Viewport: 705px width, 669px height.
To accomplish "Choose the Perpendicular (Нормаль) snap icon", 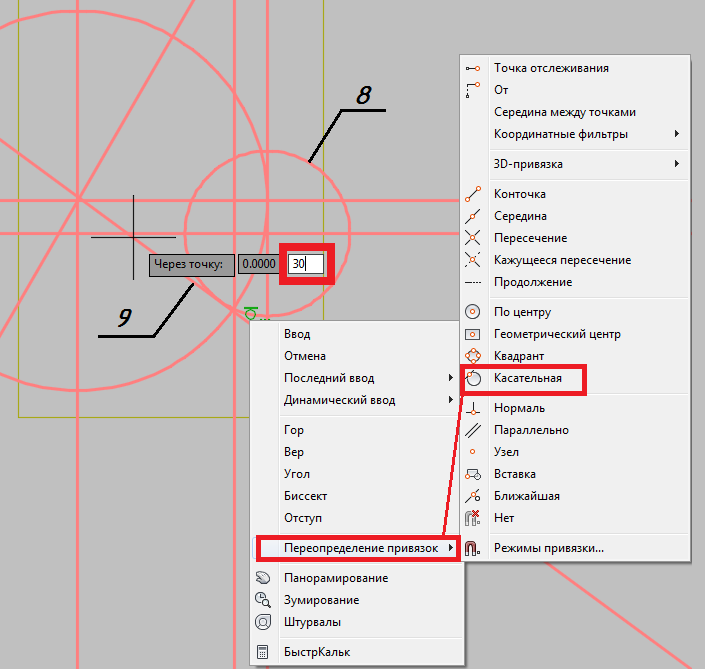I will point(474,408).
